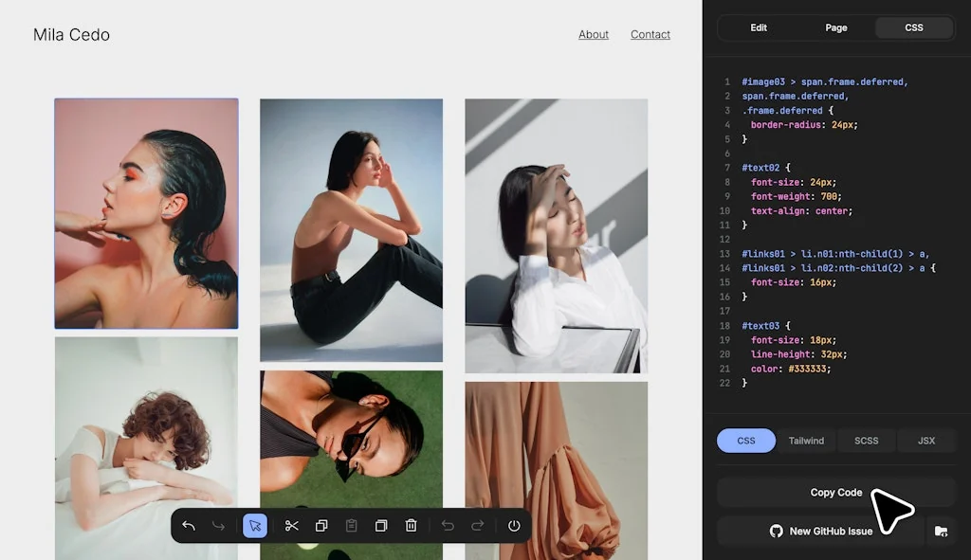Click the folder code icon beside New GitHub Issue
This screenshot has height=560, width=971.
[941, 532]
